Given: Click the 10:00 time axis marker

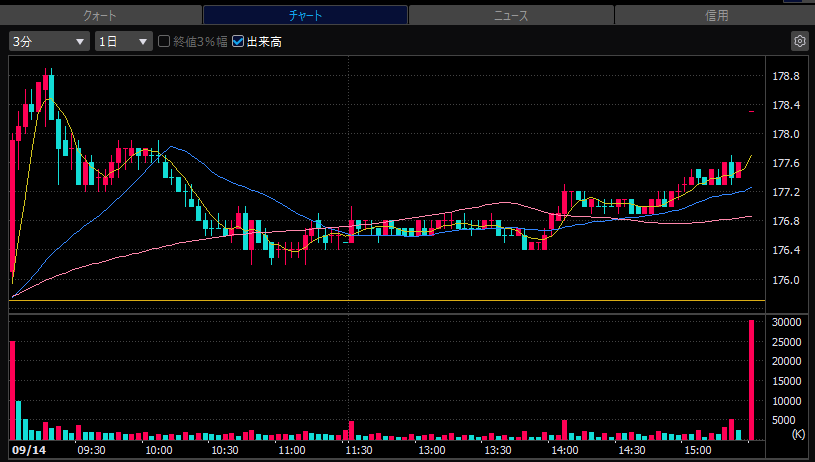Looking at the screenshot, I should point(159,450).
